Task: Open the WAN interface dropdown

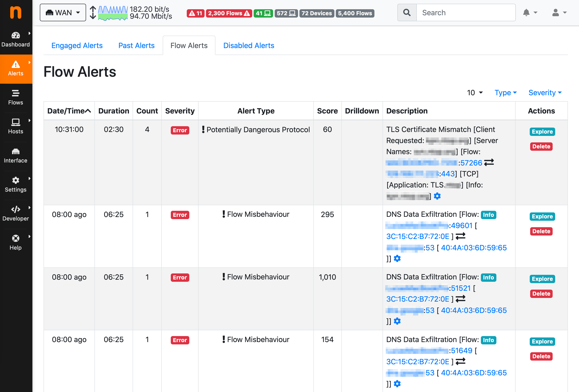Action: (63, 13)
